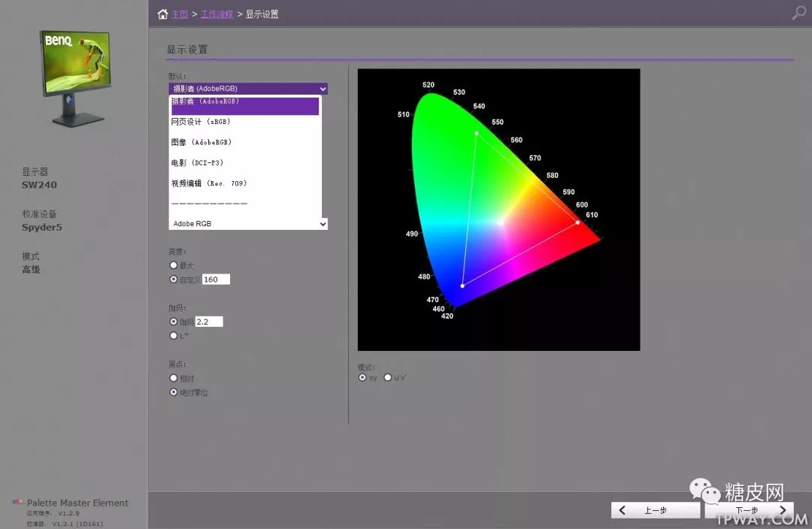Click the home icon in breadcrumb

coord(162,14)
